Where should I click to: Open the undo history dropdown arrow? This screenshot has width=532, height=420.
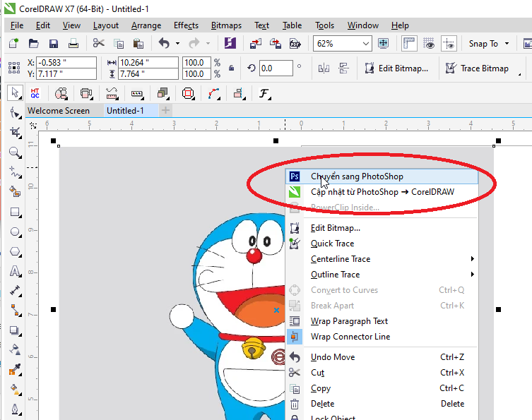tap(177, 43)
